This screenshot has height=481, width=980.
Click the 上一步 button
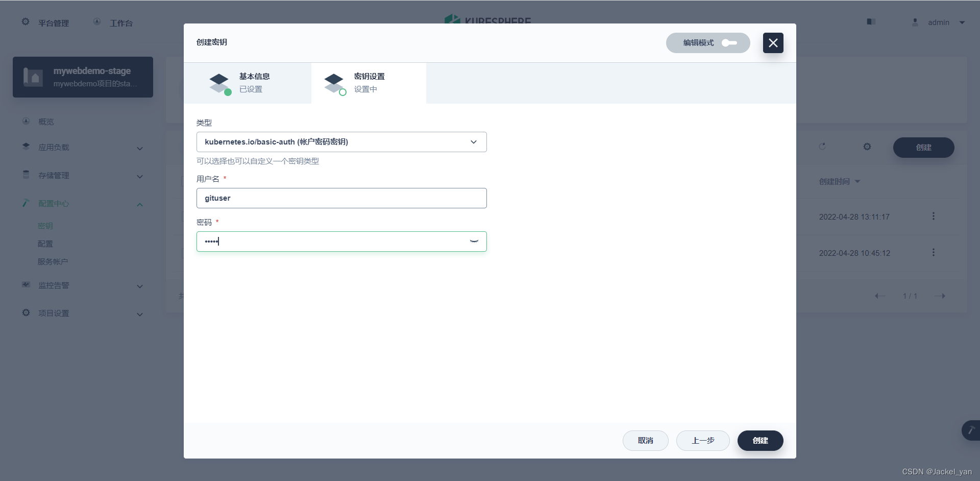(x=703, y=441)
